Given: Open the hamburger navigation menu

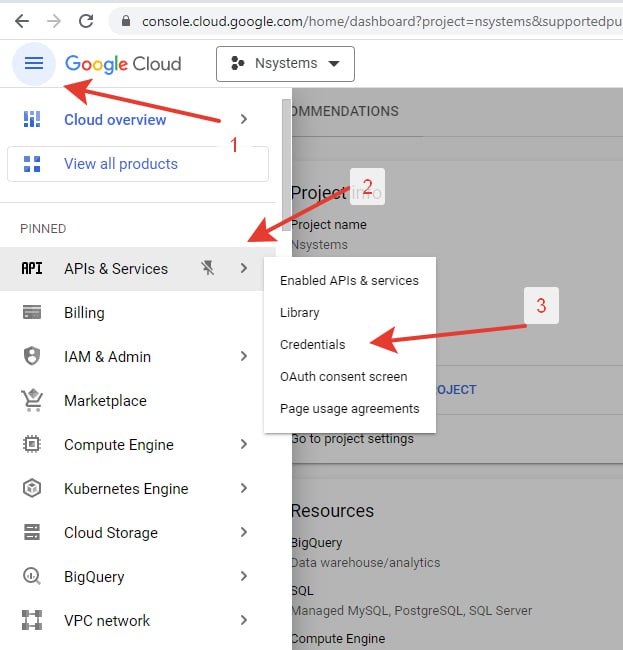Looking at the screenshot, I should point(34,63).
